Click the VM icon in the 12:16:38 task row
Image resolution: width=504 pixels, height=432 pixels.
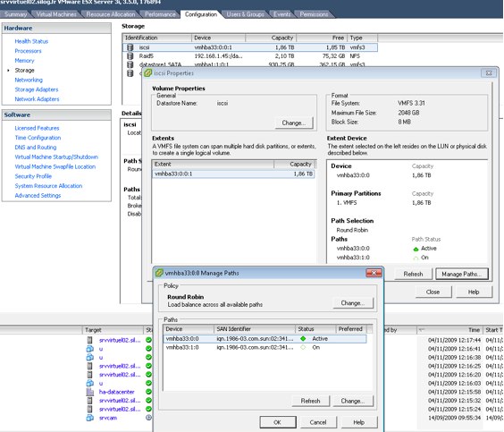point(89,358)
